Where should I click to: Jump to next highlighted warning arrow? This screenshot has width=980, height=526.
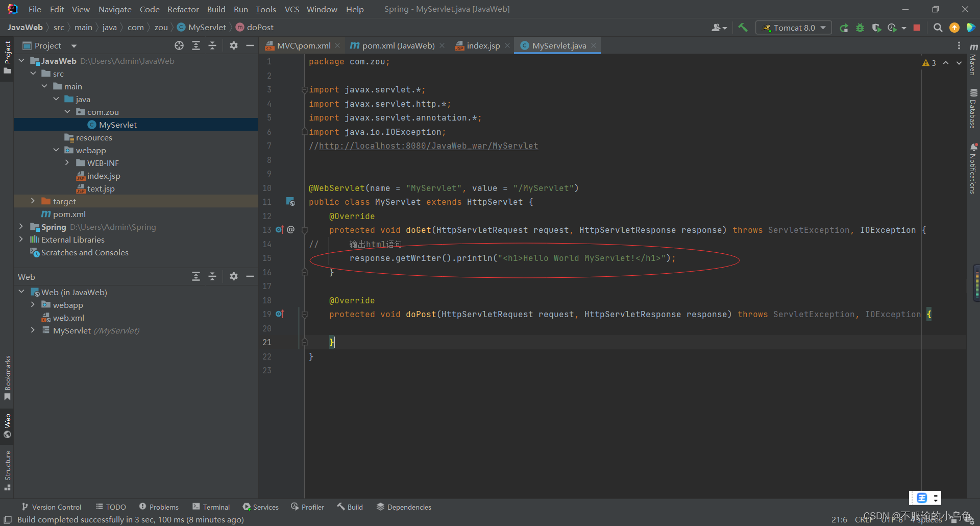[959, 63]
